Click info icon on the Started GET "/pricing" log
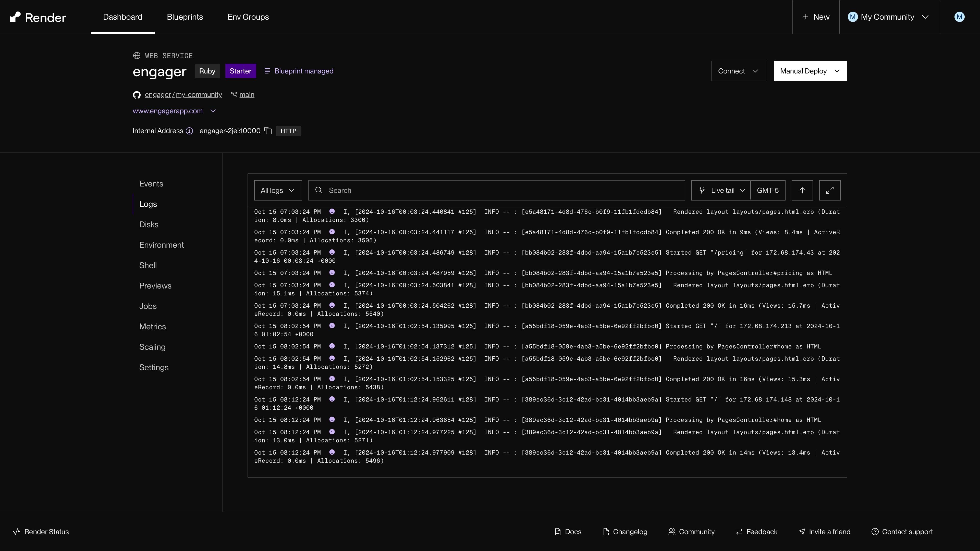 tap(332, 252)
